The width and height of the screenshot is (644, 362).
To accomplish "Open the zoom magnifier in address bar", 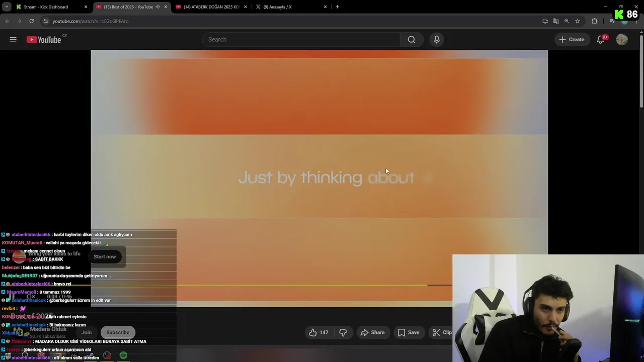I will click(567, 21).
